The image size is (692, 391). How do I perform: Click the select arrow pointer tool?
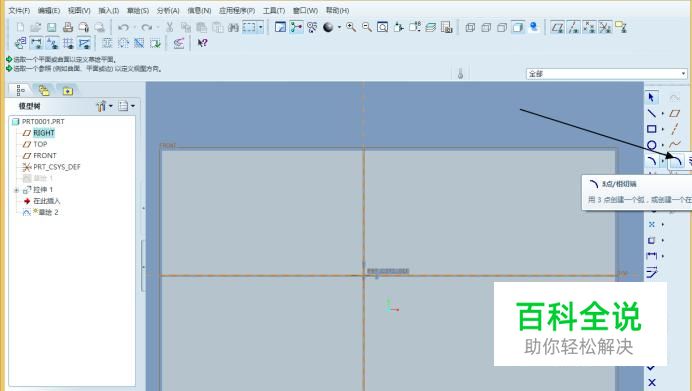[x=651, y=97]
